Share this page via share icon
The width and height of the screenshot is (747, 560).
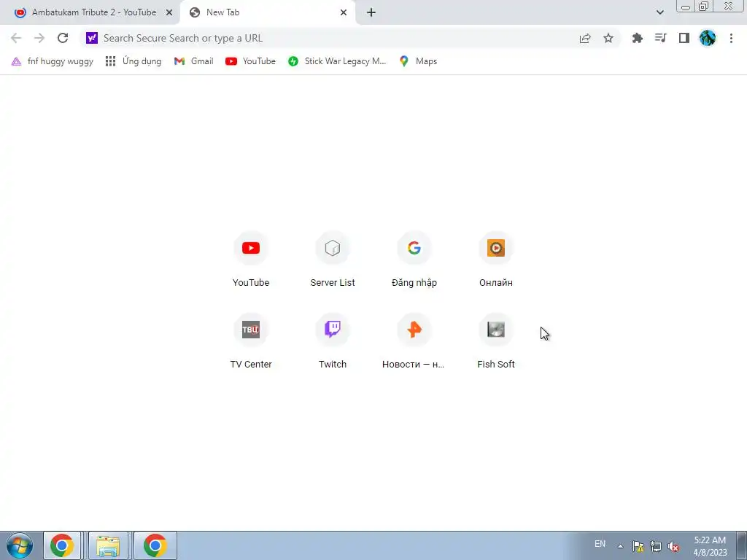point(585,38)
